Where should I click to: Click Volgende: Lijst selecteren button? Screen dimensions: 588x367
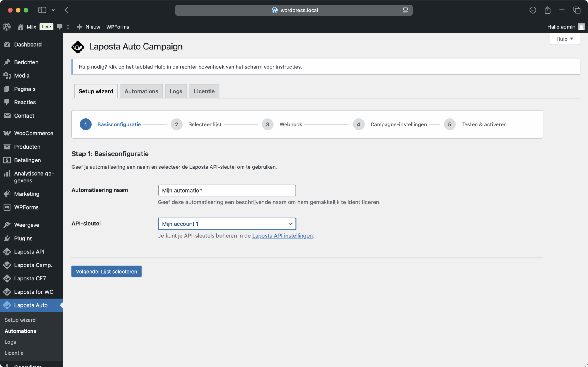pyautogui.click(x=106, y=272)
